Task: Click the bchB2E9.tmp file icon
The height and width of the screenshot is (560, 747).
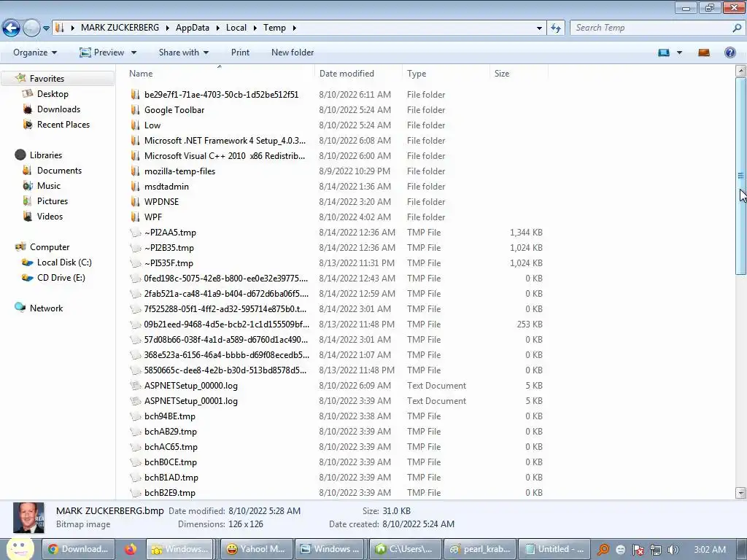Action: click(136, 493)
